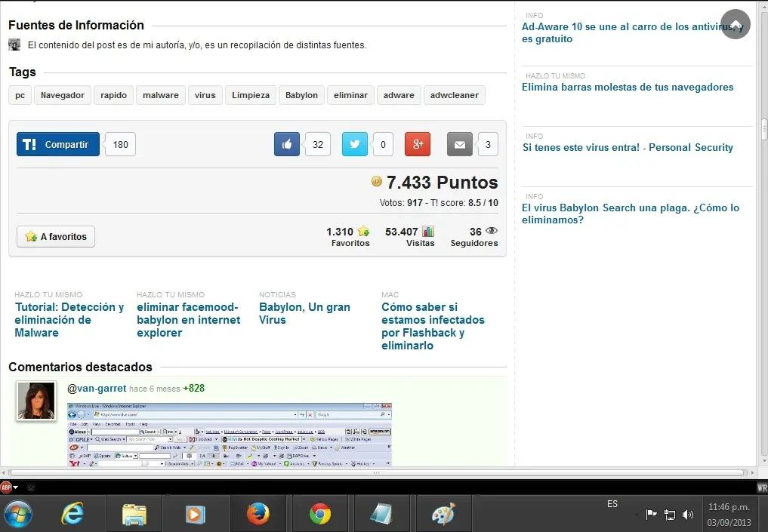
Task: Close the add-on bar with x icon
Action: click(x=30, y=487)
